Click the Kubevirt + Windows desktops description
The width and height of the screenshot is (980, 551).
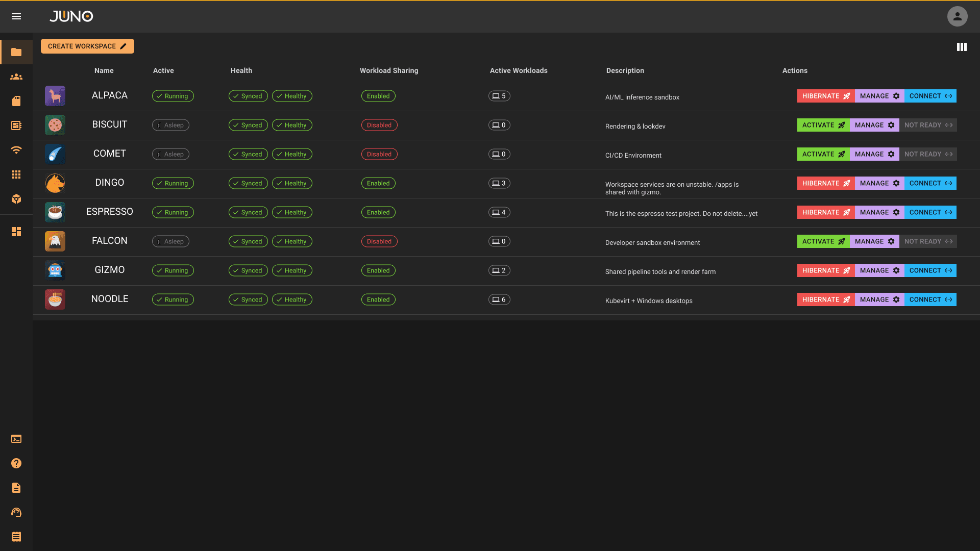pyautogui.click(x=649, y=300)
